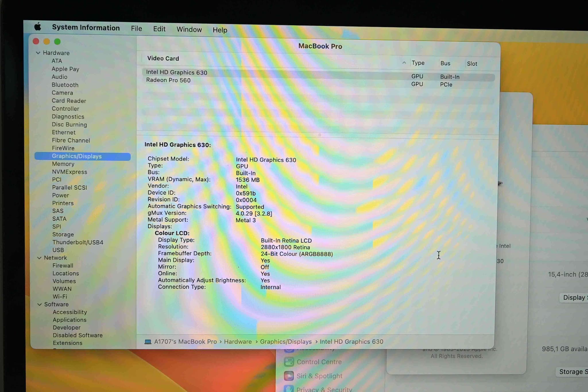Select Disabled Software in the sidebar
588x392 pixels.
click(78, 335)
